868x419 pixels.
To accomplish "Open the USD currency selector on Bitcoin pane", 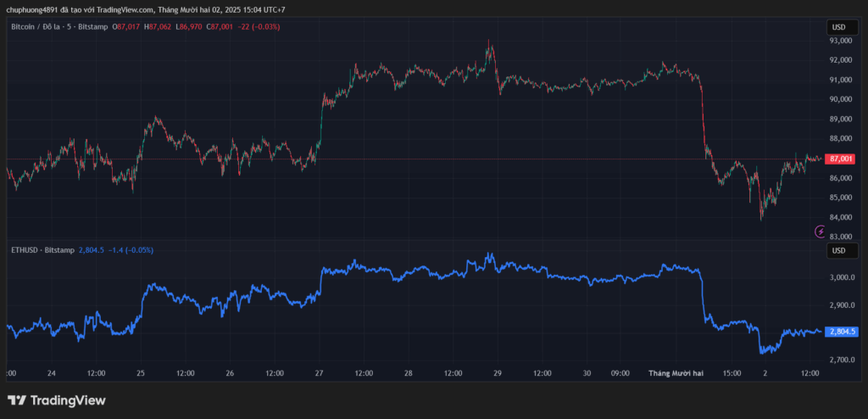I will point(839,27).
